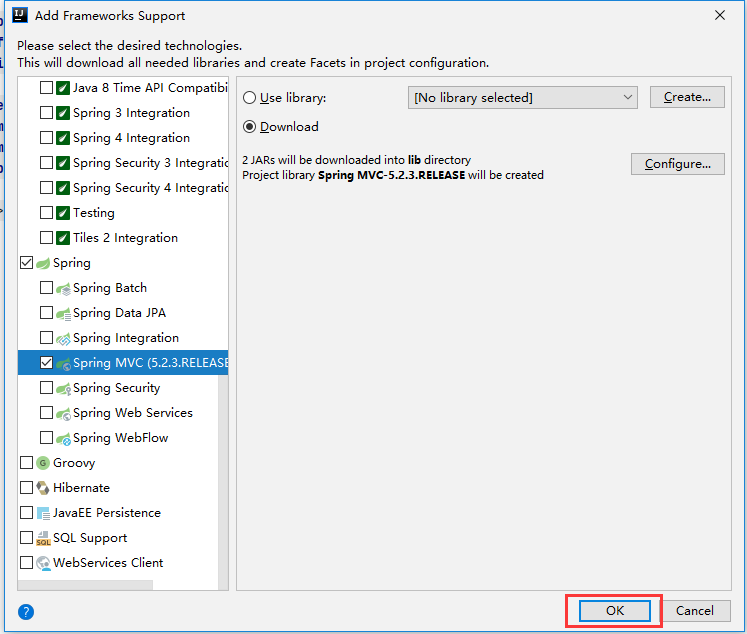Enable Java 8 Time API Compatibility checkbox
Screen dimensions: 747x634
pyautogui.click(x=46, y=88)
